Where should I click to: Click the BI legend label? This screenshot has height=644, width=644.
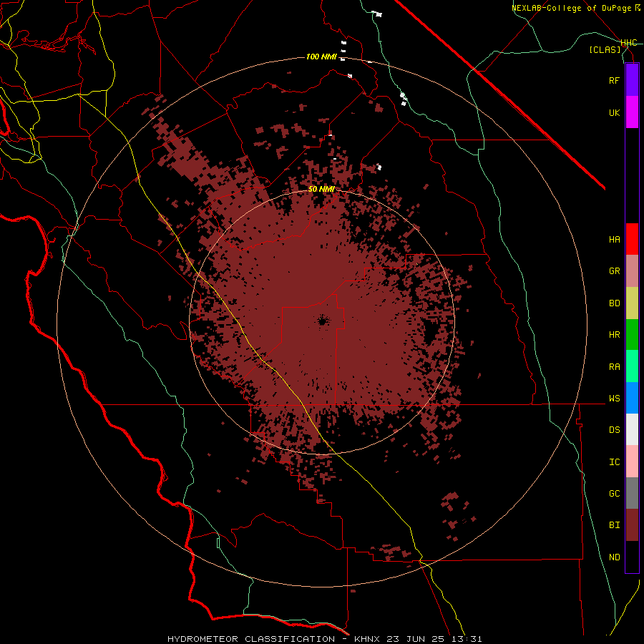(614, 525)
